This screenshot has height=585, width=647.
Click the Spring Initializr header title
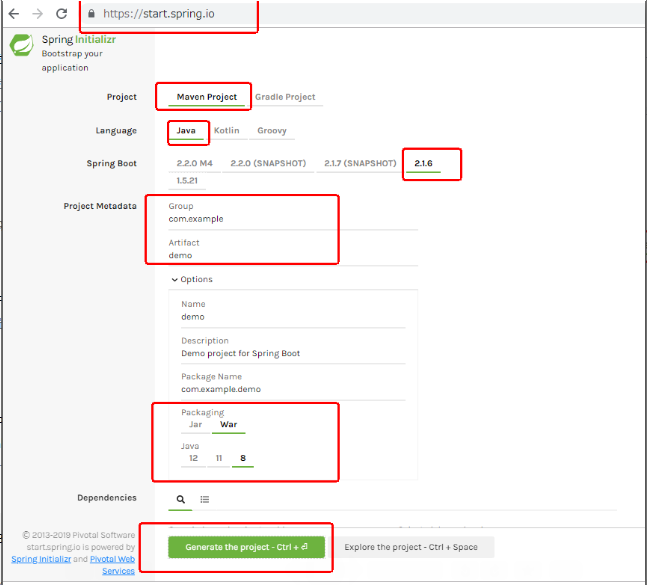click(x=79, y=40)
